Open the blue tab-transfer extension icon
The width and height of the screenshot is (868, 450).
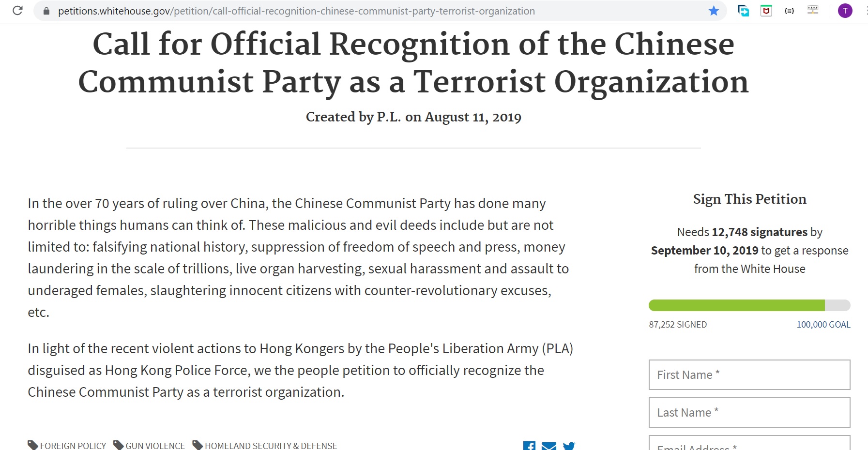(743, 11)
